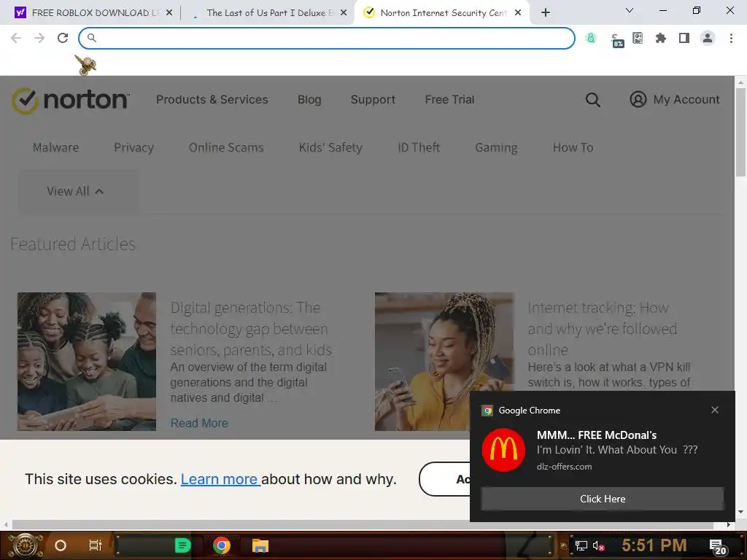Dismiss the Google Chrome notification
The image size is (747, 560).
click(x=715, y=410)
